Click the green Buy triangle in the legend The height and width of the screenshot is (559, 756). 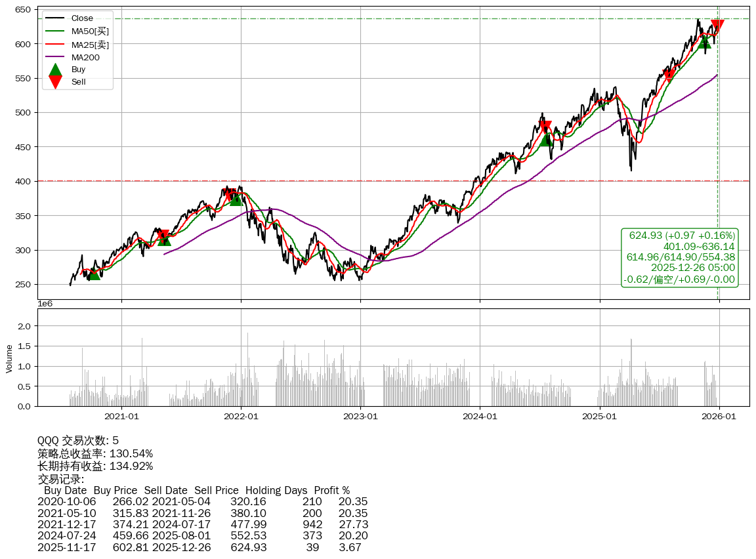56,70
